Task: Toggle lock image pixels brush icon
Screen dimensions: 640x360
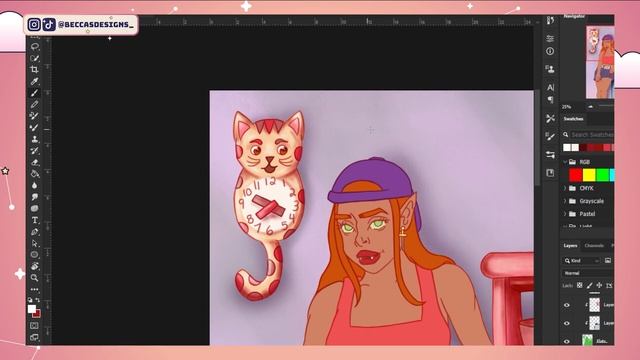Action: pyautogui.click(x=589, y=285)
